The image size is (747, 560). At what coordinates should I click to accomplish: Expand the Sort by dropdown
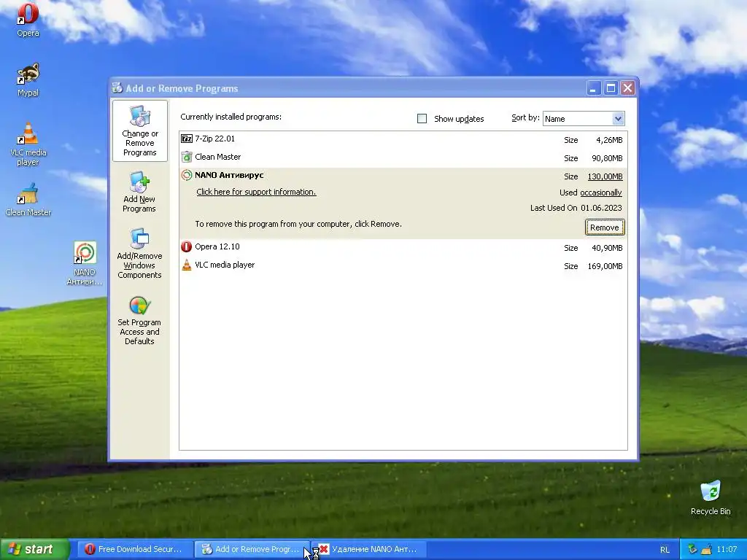click(618, 119)
